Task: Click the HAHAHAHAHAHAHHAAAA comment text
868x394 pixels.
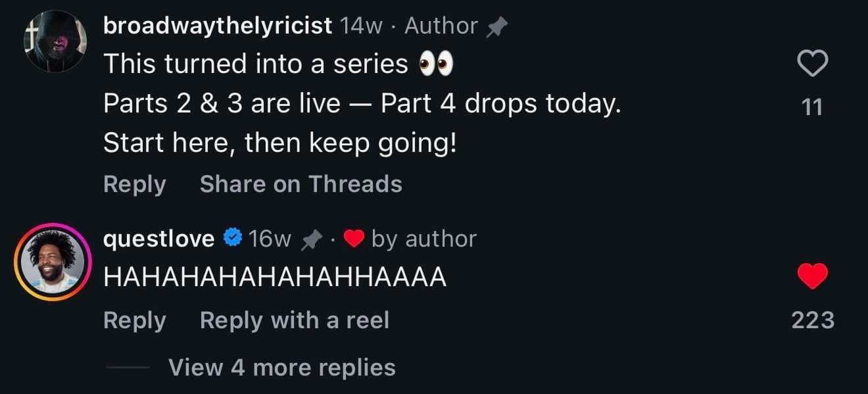Action: pyautogui.click(x=275, y=278)
